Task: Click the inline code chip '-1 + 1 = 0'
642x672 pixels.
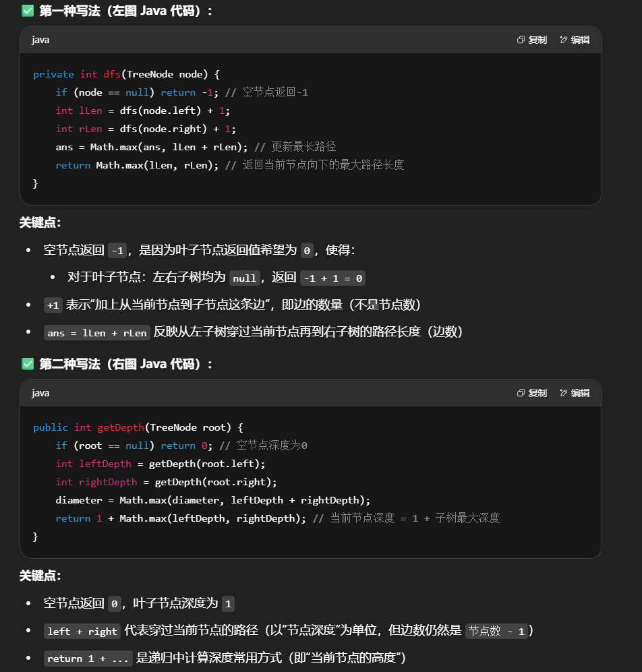Action: click(x=334, y=278)
